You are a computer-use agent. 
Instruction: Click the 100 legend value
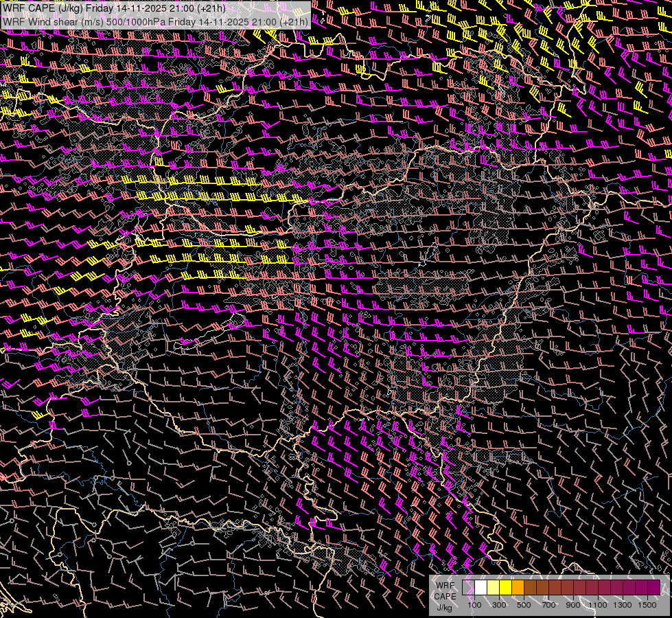click(x=474, y=605)
